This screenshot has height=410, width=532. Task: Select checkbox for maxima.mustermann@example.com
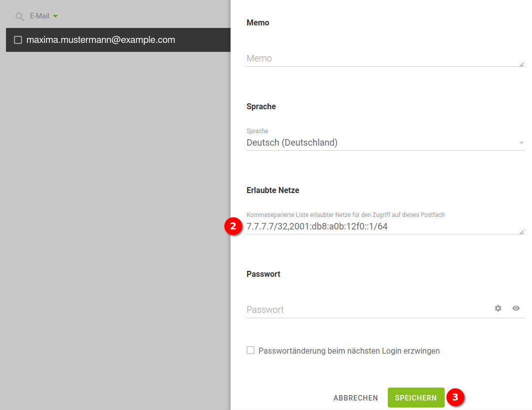click(x=18, y=40)
